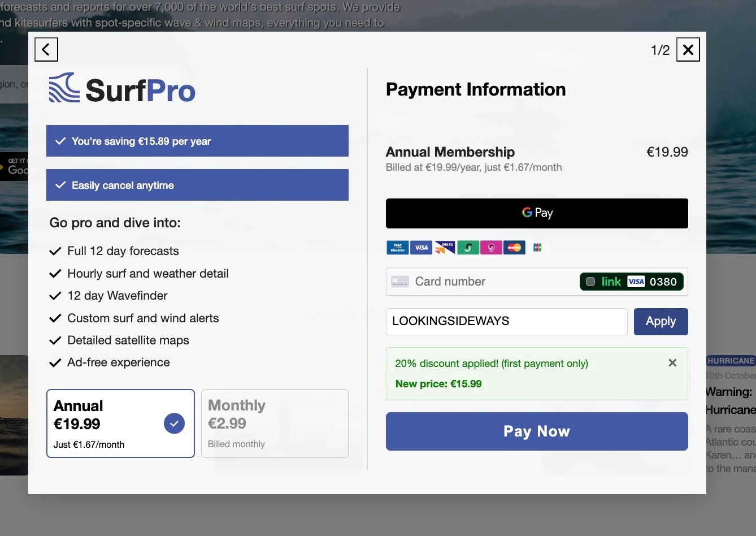The width and height of the screenshot is (756, 536).
Task: Click the JCB card icon
Action: (x=537, y=247)
